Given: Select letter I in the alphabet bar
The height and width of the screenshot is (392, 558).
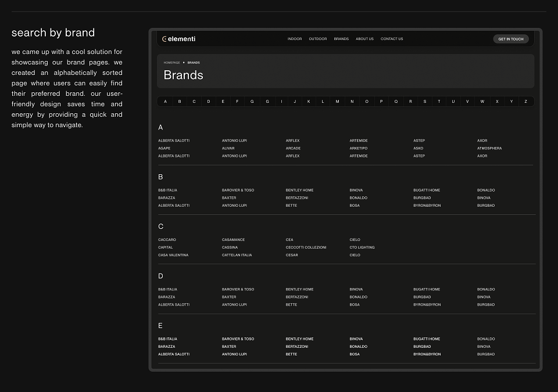Looking at the screenshot, I should click(281, 102).
